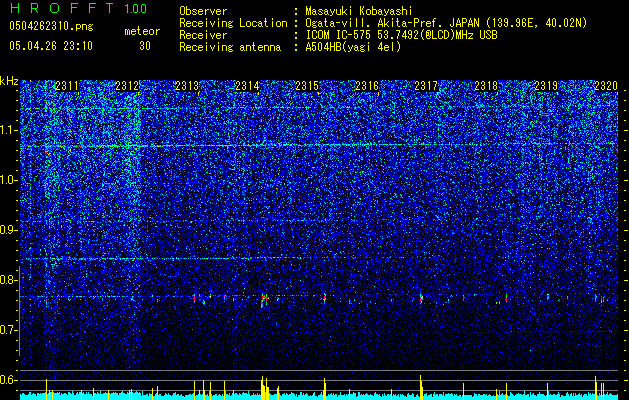Click the Ogata-vill. Akita-Pref. JAPAN location text
629x400 pixels.
(446, 23)
